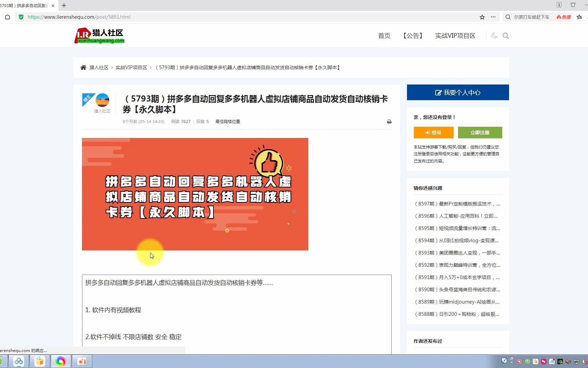Click the breadcrumb home icon
588x368 pixels.
tap(83, 67)
